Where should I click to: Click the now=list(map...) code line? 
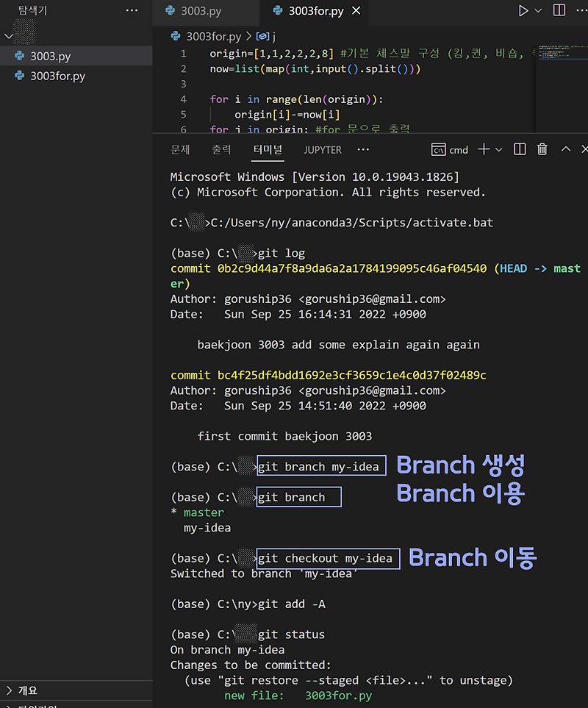pyautogui.click(x=315, y=69)
